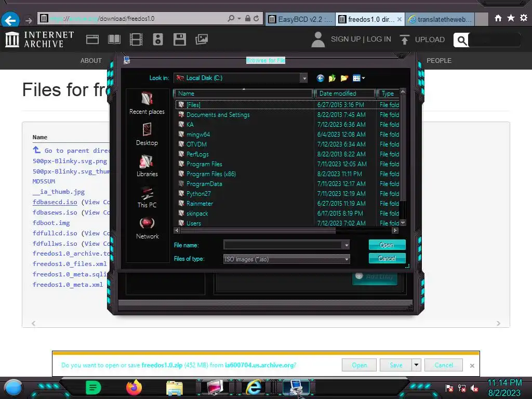
Task: Select the mingw64 folder
Action: pyautogui.click(x=198, y=135)
